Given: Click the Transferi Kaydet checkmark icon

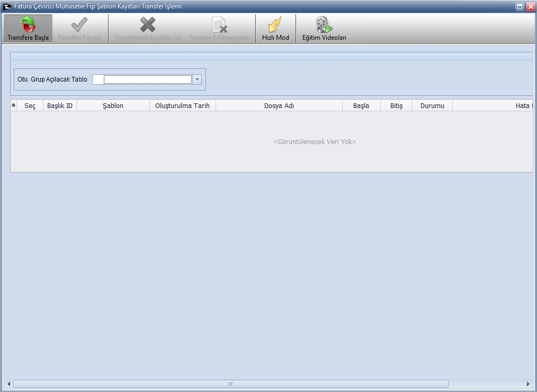Looking at the screenshot, I should pyautogui.click(x=79, y=24).
